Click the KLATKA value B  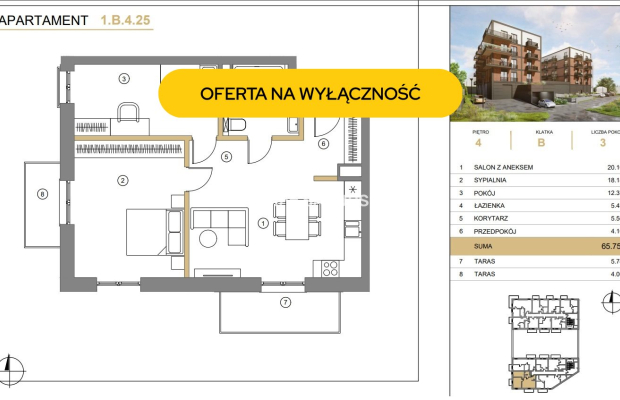point(541,143)
